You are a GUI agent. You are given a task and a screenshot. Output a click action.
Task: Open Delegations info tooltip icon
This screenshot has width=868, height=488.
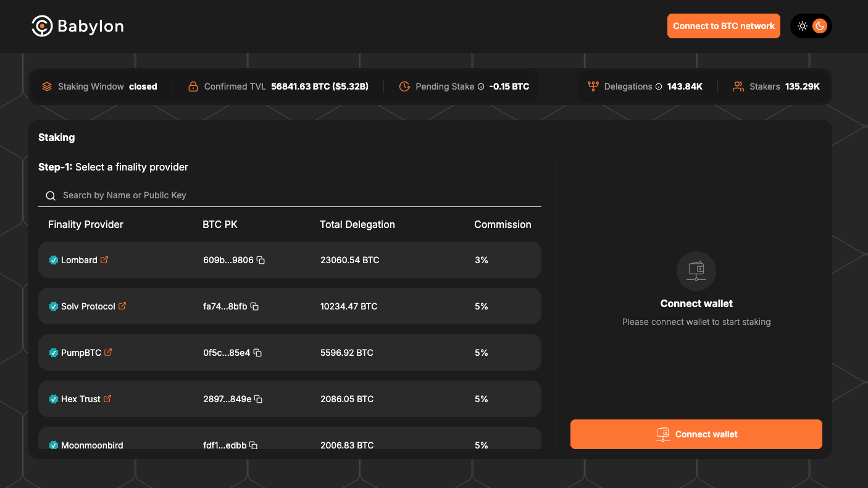tap(659, 86)
